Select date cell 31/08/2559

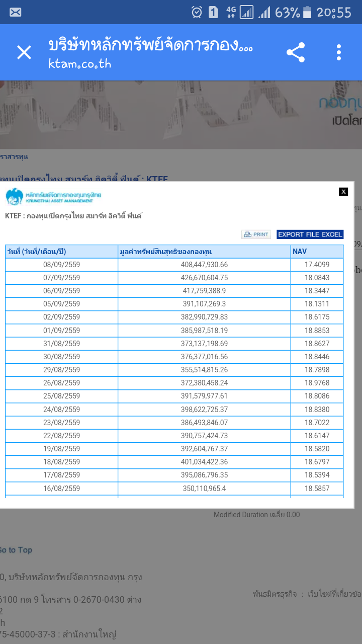(62, 344)
